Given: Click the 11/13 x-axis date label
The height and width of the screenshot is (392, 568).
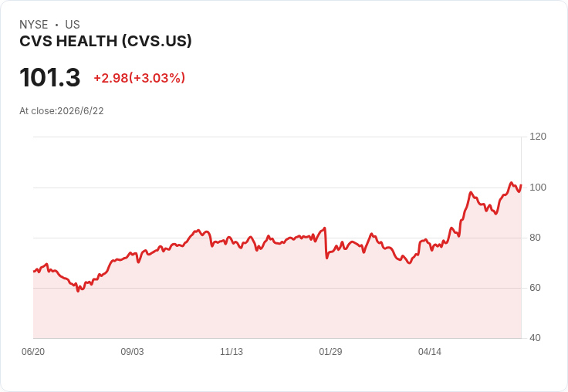Looking at the screenshot, I should [x=232, y=352].
